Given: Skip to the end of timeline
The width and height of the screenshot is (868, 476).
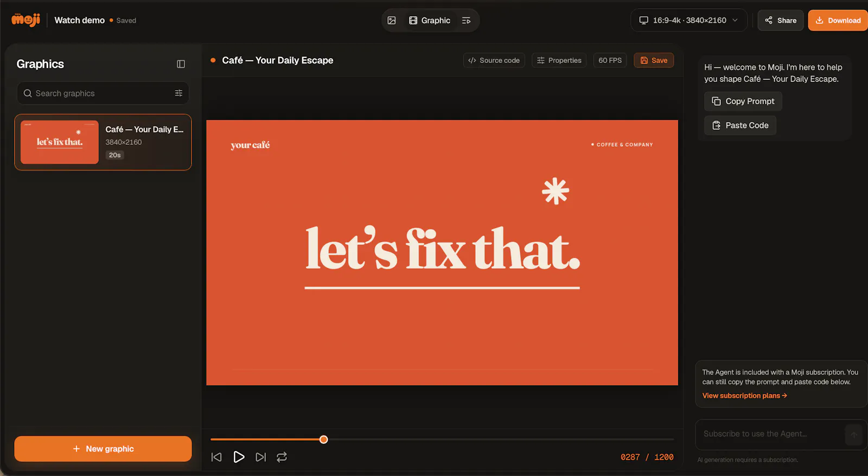Looking at the screenshot, I should 261,457.
